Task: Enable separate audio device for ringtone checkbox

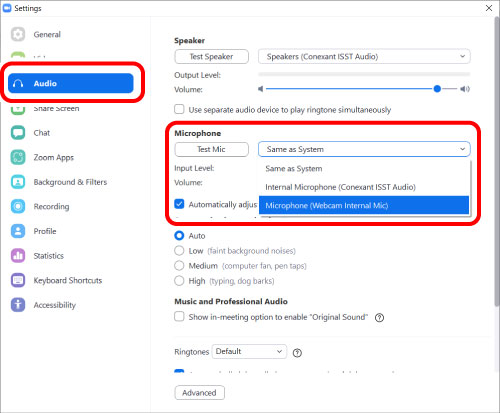Action: pyautogui.click(x=179, y=109)
